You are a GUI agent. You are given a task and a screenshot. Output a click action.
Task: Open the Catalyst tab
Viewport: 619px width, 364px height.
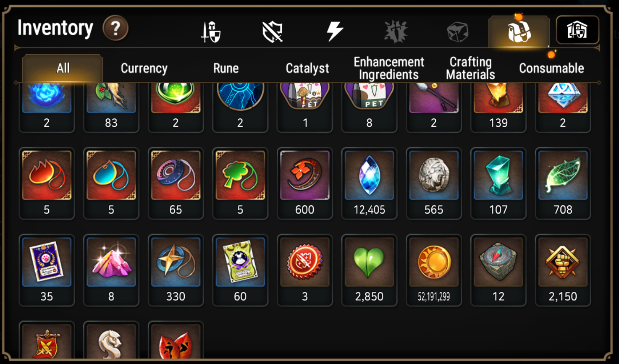click(x=307, y=68)
